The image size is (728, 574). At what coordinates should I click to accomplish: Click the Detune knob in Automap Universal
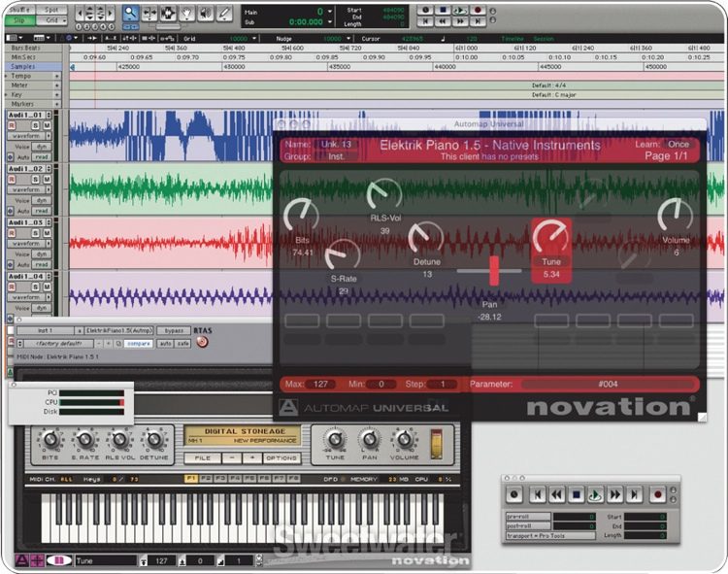pos(426,238)
